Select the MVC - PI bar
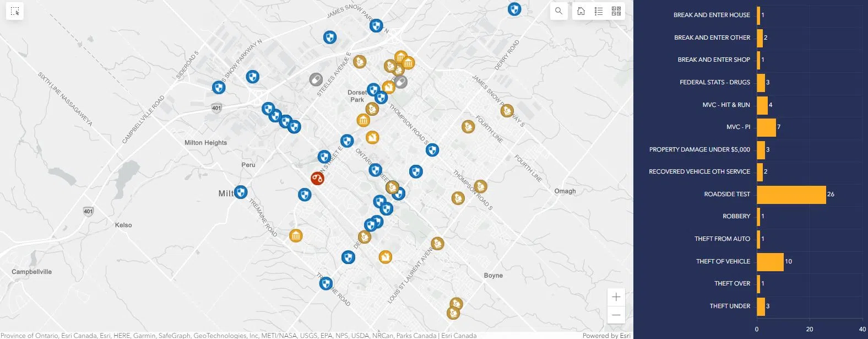Image resolution: width=868 pixels, height=339 pixels. tap(766, 127)
